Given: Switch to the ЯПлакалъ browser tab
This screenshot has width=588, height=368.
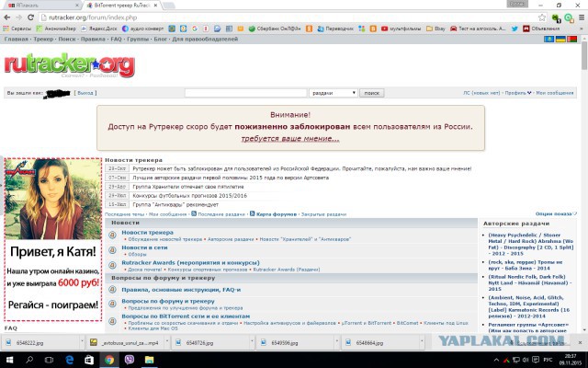Looking at the screenshot, I should (41, 6).
